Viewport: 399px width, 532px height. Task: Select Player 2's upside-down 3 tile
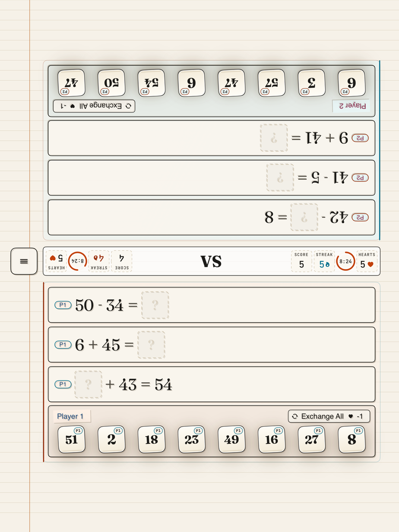click(312, 83)
